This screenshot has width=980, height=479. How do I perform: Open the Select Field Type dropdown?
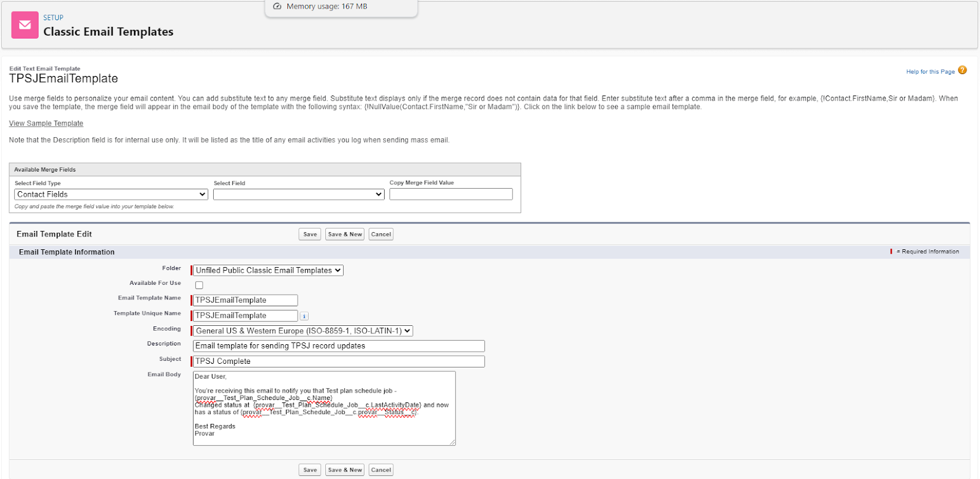point(111,194)
